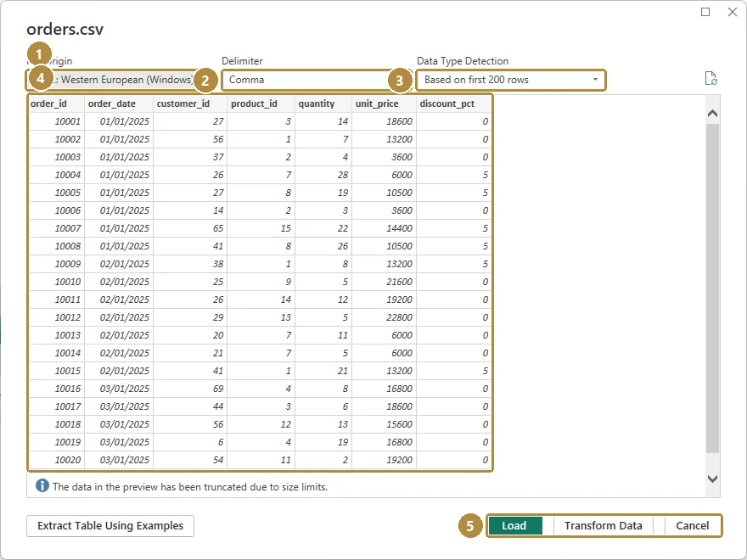This screenshot has height=560, width=747.
Task: Click order_id cell 10015
Action: point(57,371)
